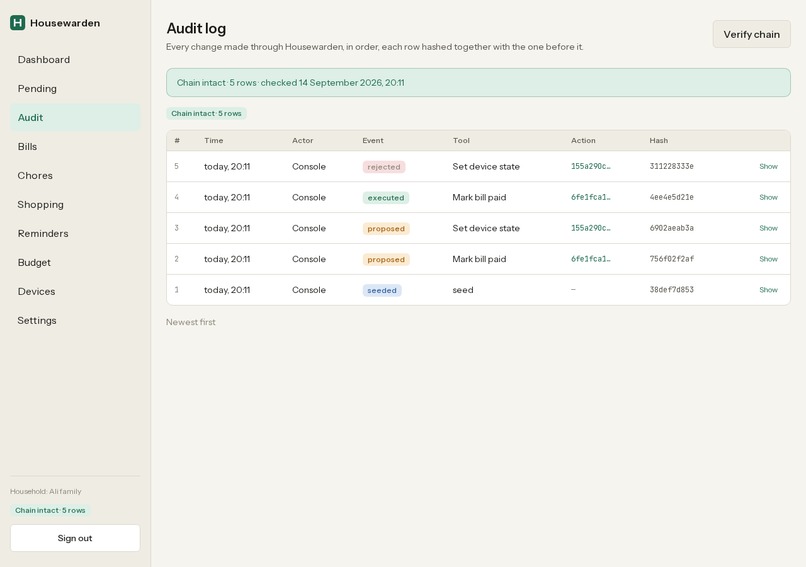The image size is (806, 567).
Task: Click the seeded event badge
Action: coord(382,290)
